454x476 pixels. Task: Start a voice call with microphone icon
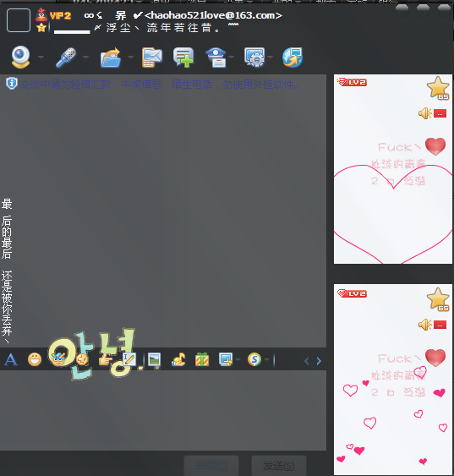[x=66, y=57]
